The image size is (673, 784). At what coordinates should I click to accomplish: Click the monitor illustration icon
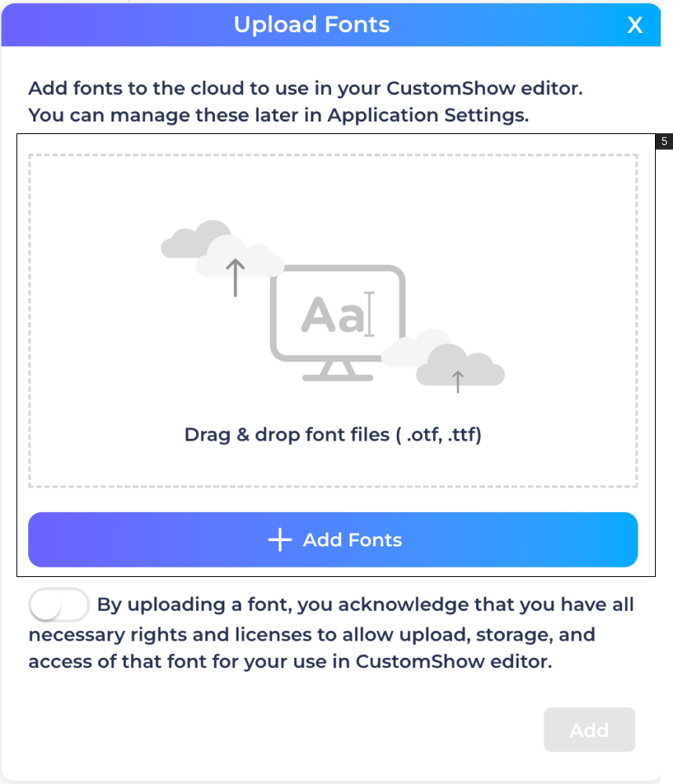pos(338,322)
